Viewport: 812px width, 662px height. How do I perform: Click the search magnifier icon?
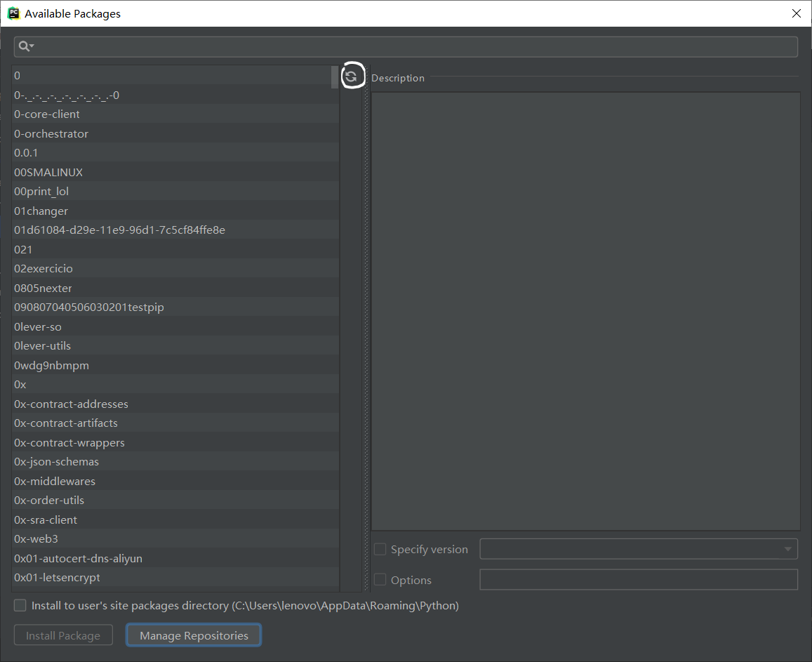(x=26, y=46)
